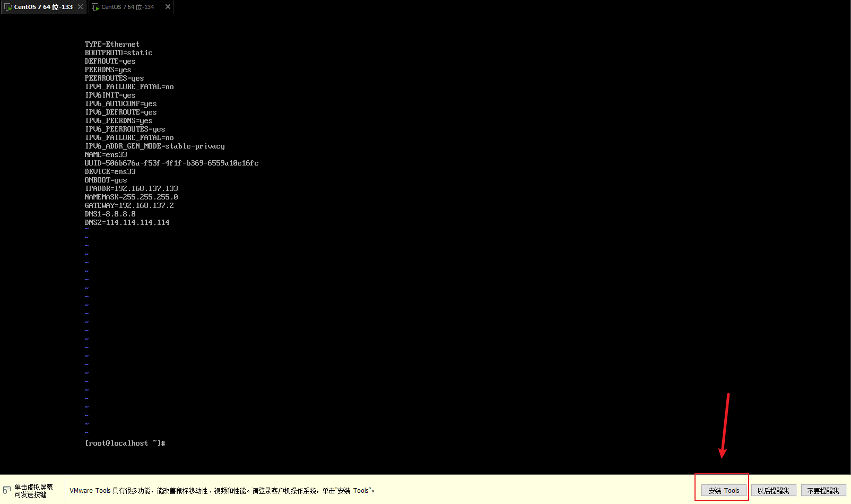Screen dimensions: 851x504
Task: Click the IPV6_PEERDNS=yes line
Action: (x=118, y=120)
